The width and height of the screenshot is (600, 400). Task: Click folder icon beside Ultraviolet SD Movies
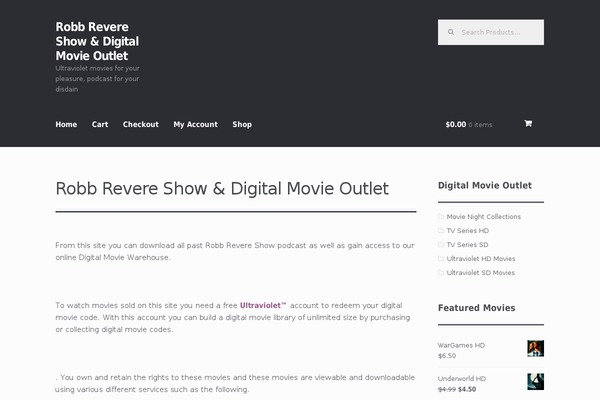pos(441,273)
